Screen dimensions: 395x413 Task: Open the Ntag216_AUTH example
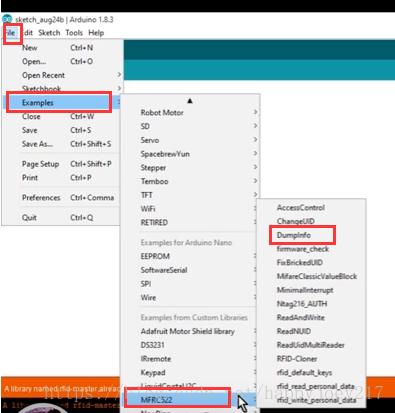pyautogui.click(x=311, y=304)
